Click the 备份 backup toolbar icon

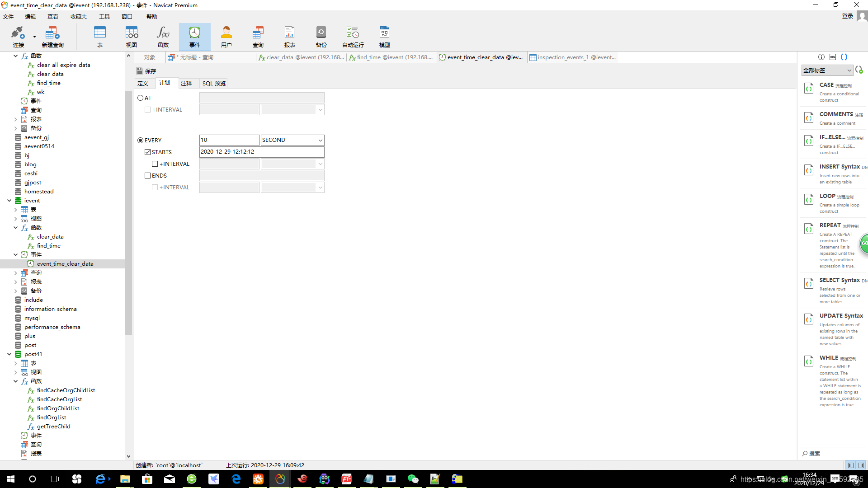(321, 36)
